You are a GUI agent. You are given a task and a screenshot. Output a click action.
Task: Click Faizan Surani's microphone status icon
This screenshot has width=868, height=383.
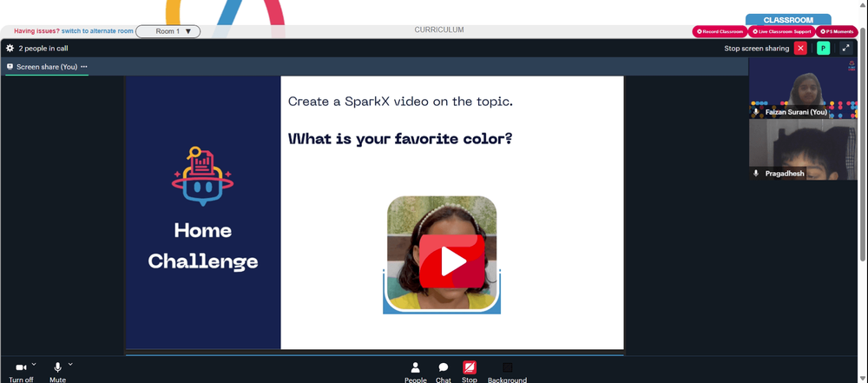coord(756,112)
